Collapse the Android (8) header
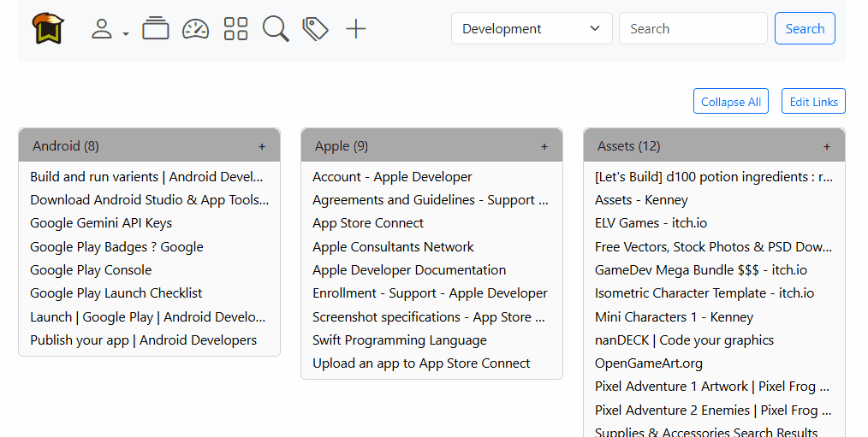 65,146
